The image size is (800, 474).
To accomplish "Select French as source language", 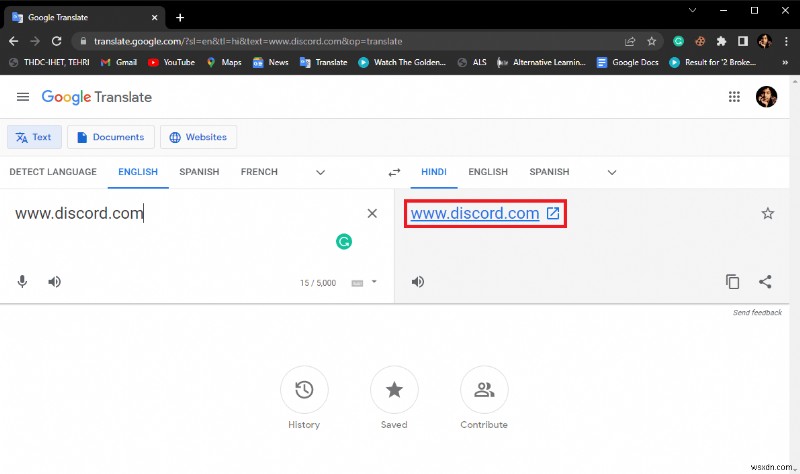I will [259, 172].
